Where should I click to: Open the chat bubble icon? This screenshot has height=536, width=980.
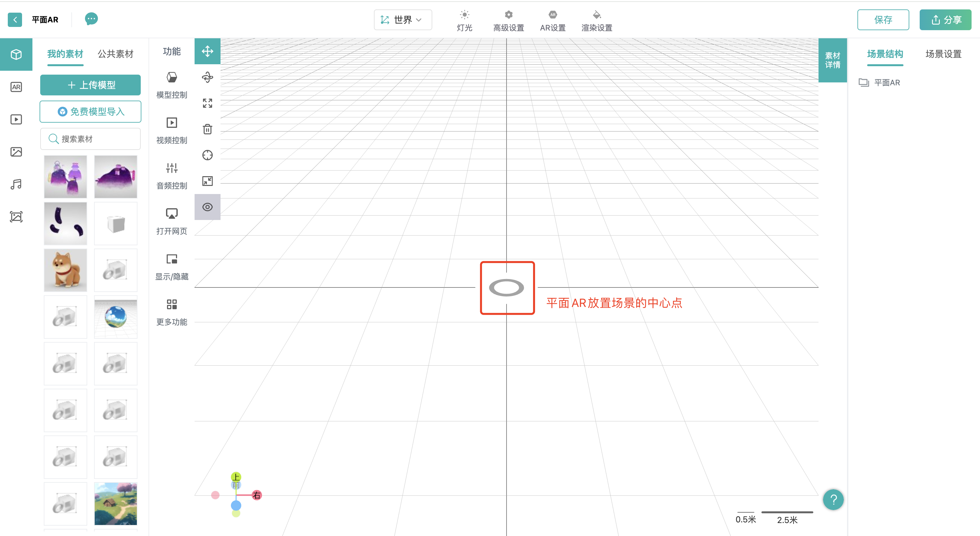pyautogui.click(x=91, y=19)
